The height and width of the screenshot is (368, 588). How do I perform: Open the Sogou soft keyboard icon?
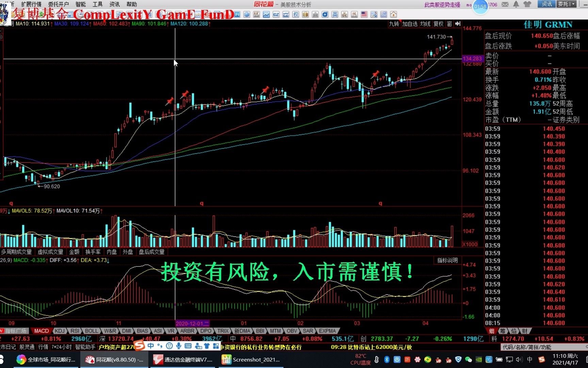188,346
